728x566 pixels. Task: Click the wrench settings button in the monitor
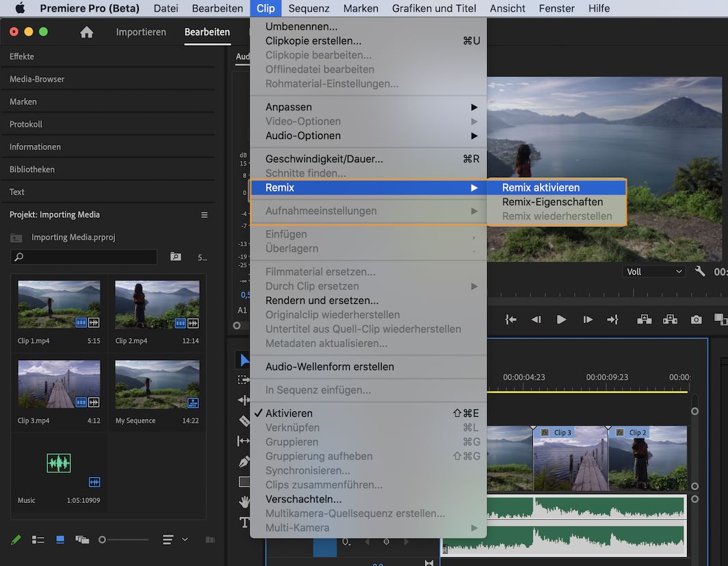coord(699,271)
